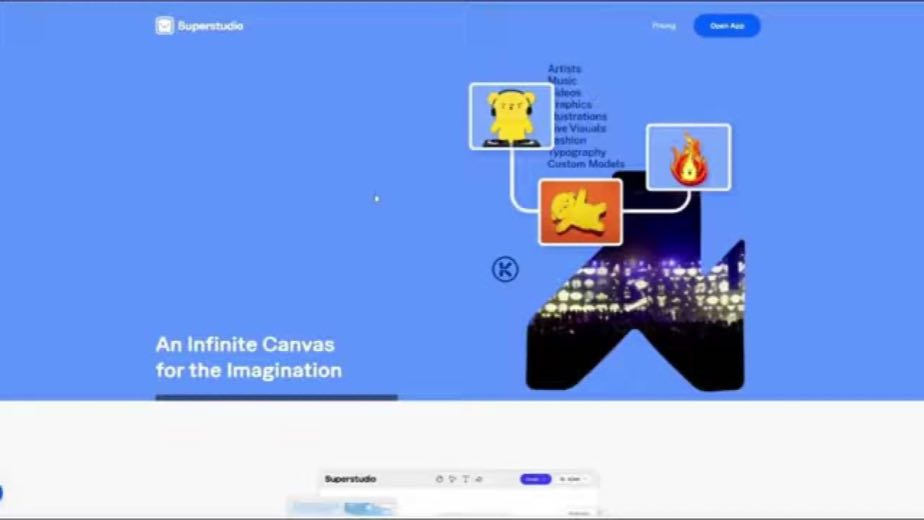Click the Open App button
924x520 pixels.
click(727, 26)
